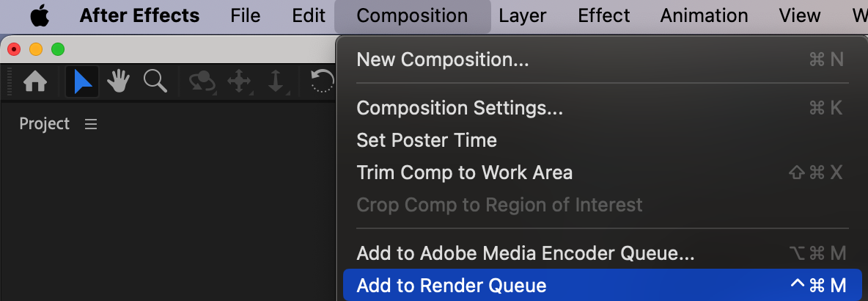This screenshot has height=301, width=868.
Task: Select the Pan camera tool
Action: tap(240, 82)
